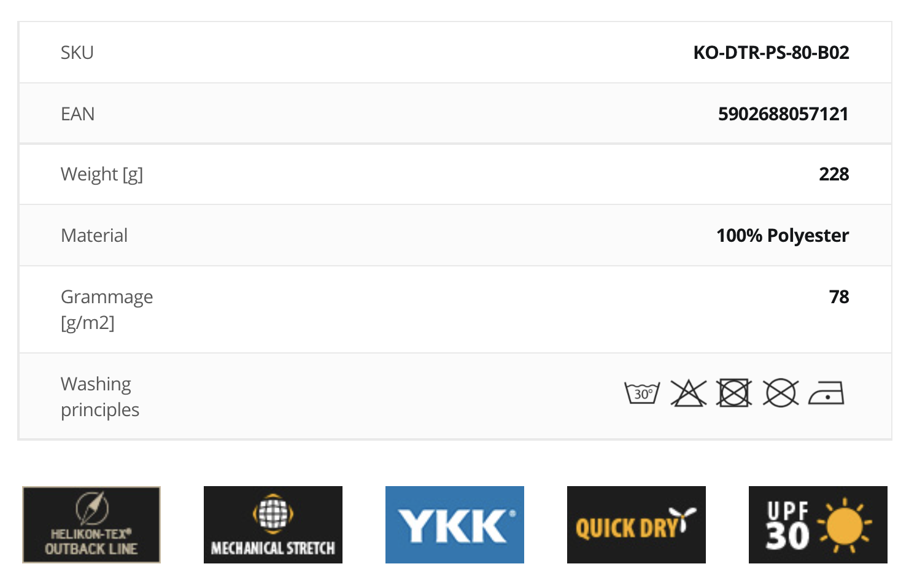Click the low-heat iron icon
The height and width of the screenshot is (588, 917).
[826, 393]
